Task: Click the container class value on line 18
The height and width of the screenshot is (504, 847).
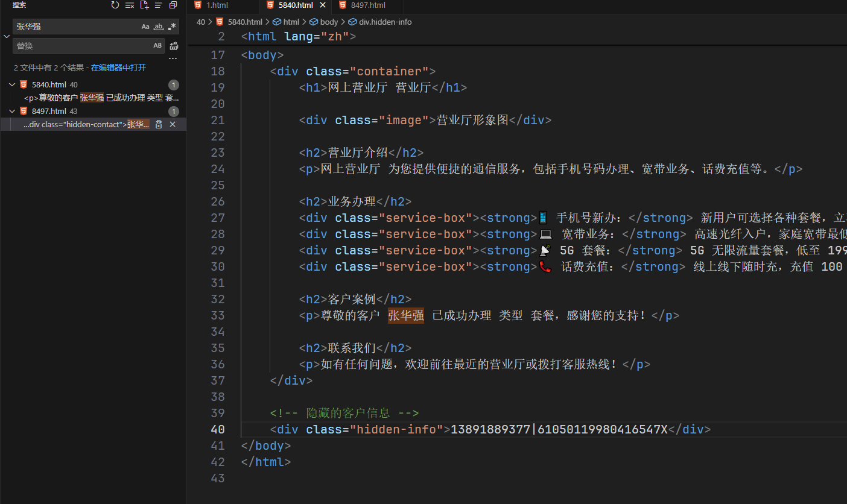Action: (x=389, y=71)
